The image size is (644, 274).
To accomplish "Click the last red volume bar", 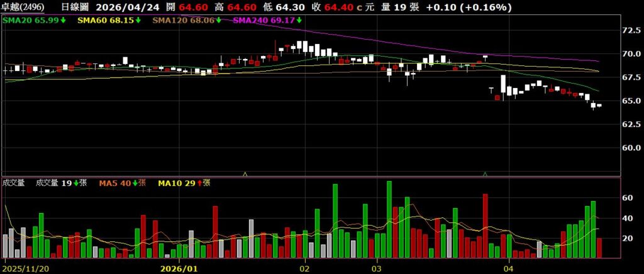I will coord(599,248).
